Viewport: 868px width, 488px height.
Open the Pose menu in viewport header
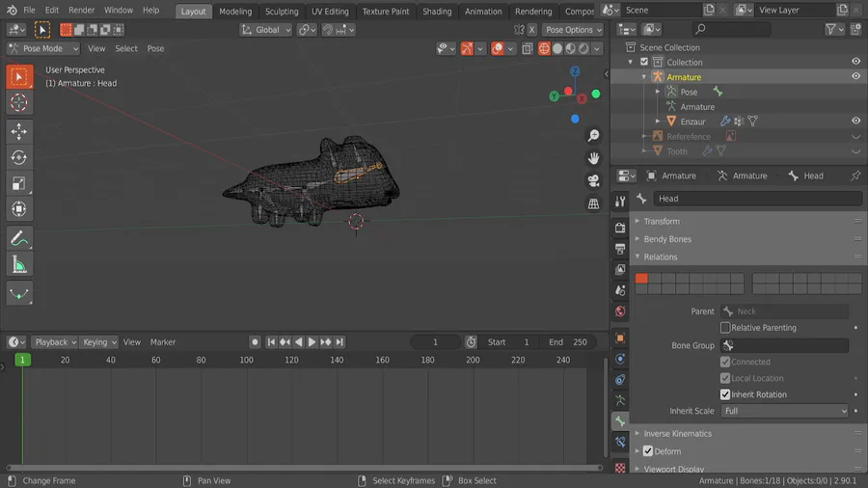[x=155, y=48]
